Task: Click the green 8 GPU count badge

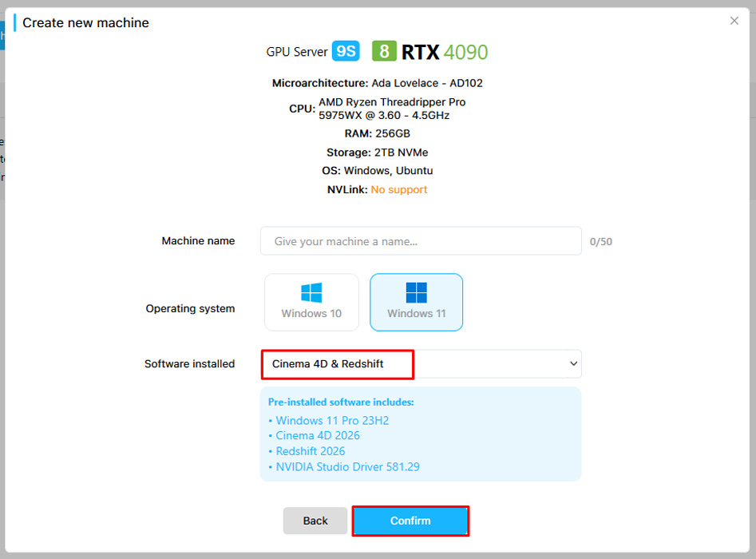Action: [384, 52]
